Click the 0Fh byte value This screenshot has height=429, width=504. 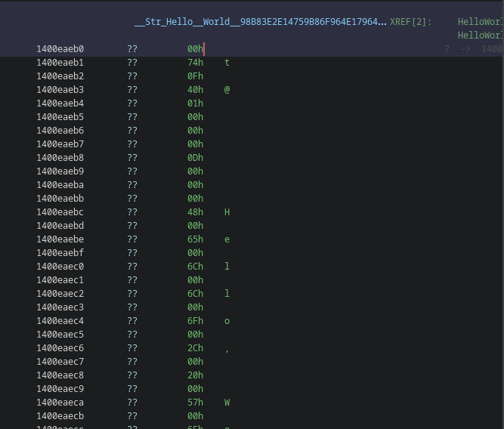[x=196, y=76]
